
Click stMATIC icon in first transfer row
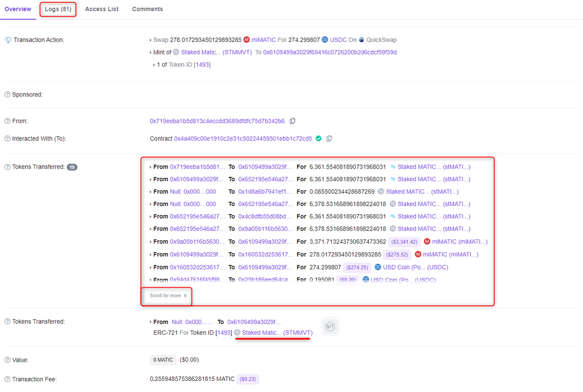pyautogui.click(x=393, y=167)
